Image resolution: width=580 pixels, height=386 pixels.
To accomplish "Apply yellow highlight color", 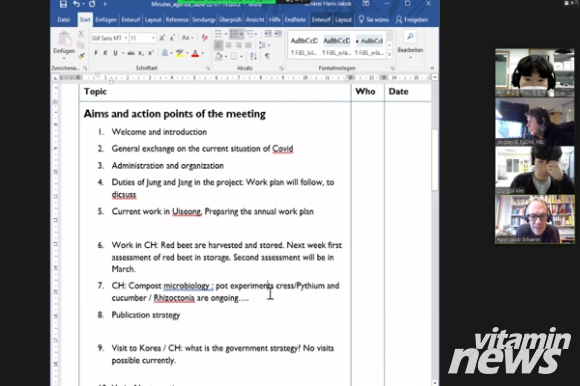I will [x=180, y=54].
